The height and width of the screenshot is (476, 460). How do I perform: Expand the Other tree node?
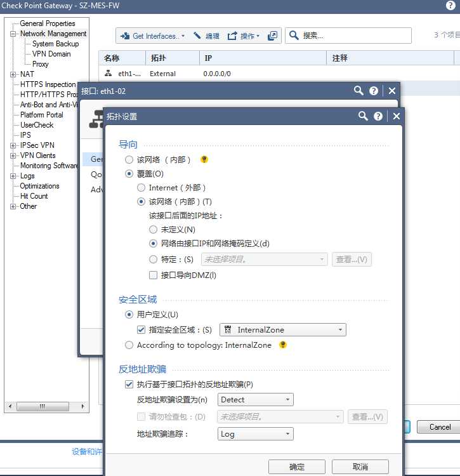[x=13, y=206]
